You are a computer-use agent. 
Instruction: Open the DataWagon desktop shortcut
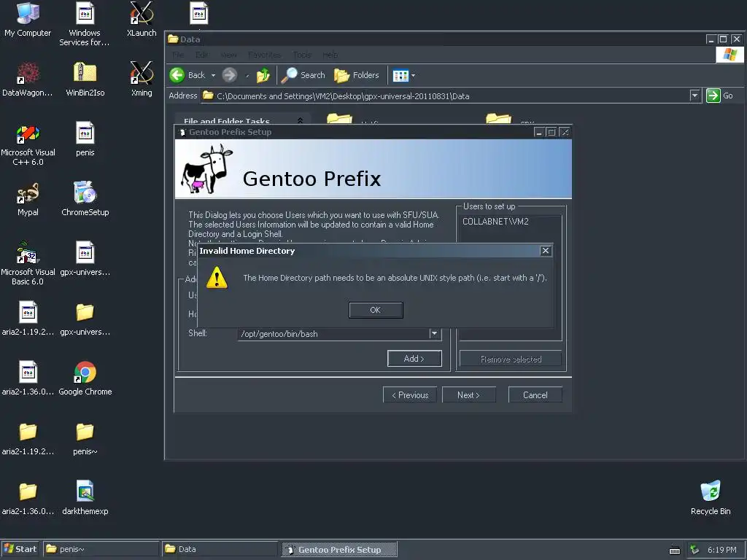pyautogui.click(x=28, y=79)
